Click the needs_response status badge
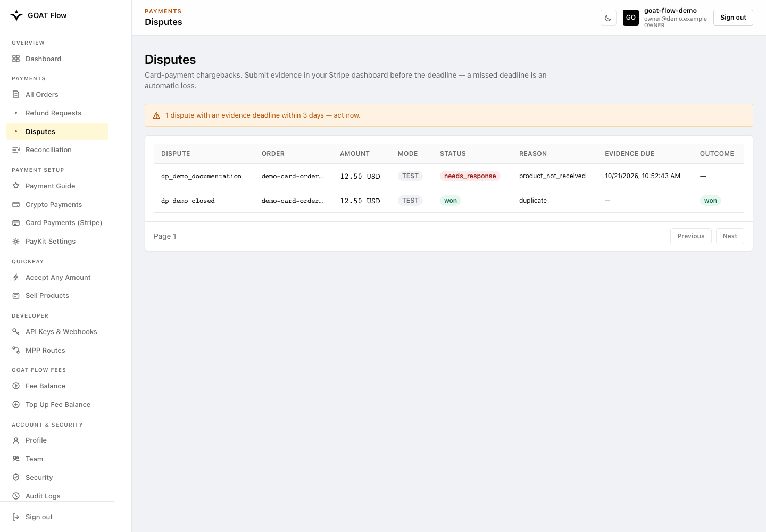Image resolution: width=766 pixels, height=532 pixels. point(470,176)
